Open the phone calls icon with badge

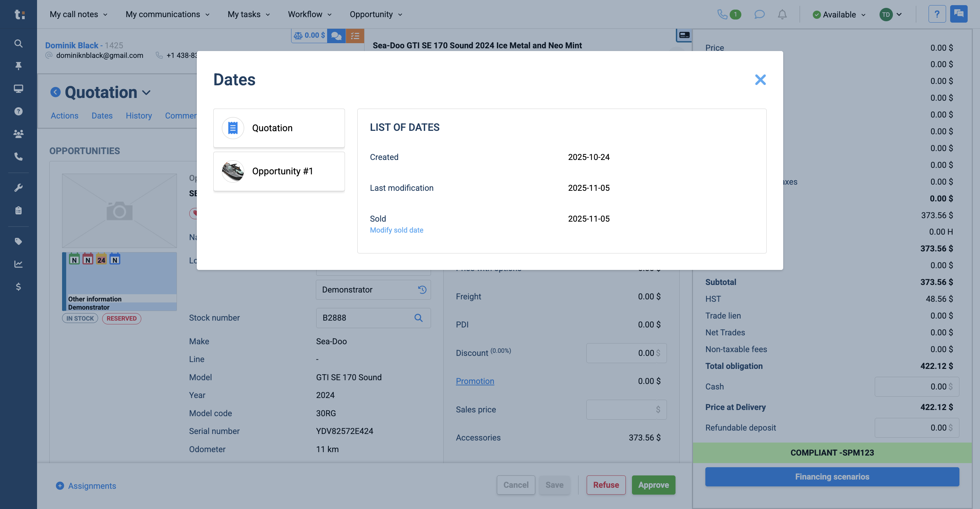point(729,14)
